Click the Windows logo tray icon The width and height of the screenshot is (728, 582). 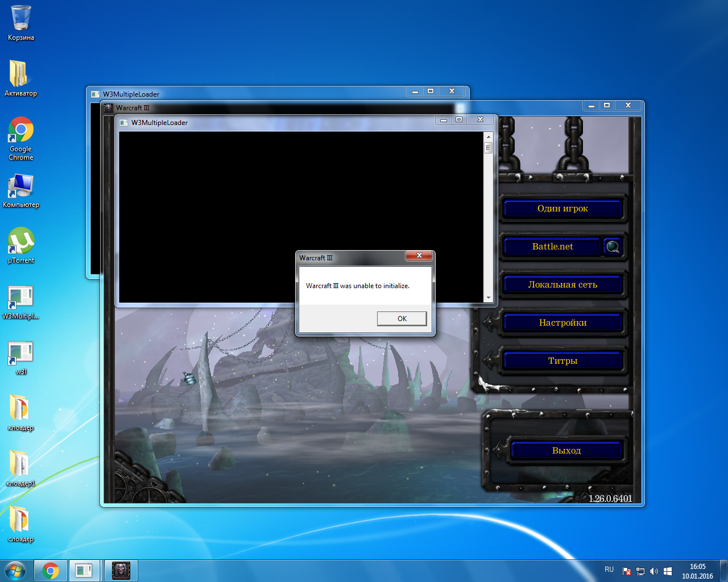pyautogui.click(x=668, y=571)
